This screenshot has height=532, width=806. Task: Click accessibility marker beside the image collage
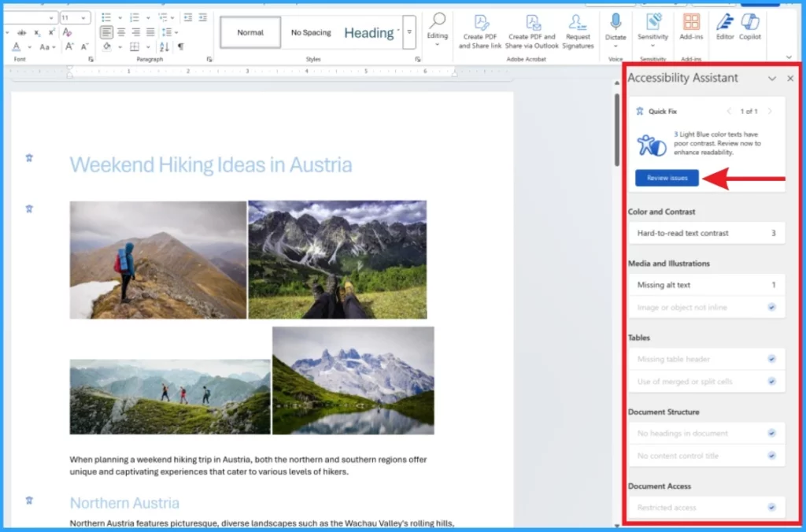coord(29,209)
